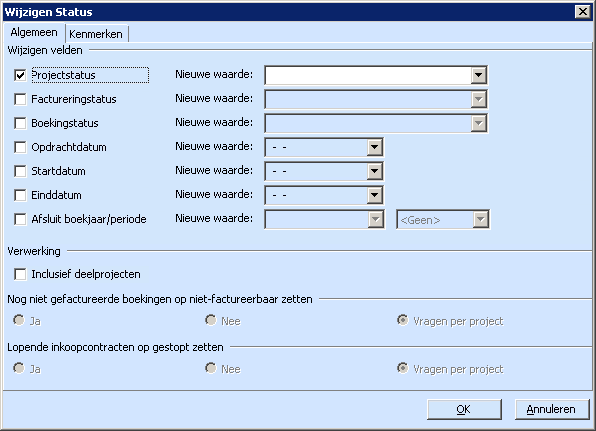Screen dimensions: 596x431
Task: Check the Opdrachtdatum checkbox
Action: pos(20,147)
